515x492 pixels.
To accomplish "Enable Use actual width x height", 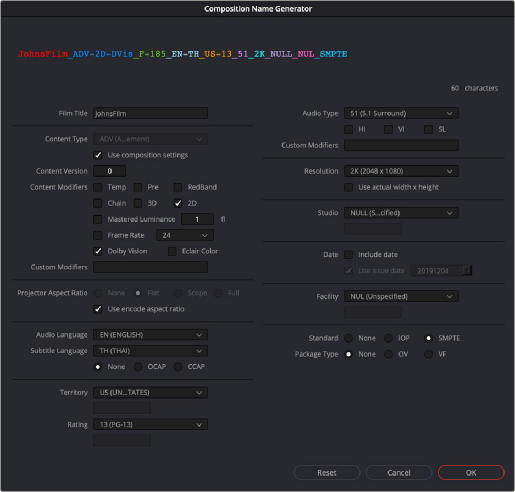I will click(349, 187).
